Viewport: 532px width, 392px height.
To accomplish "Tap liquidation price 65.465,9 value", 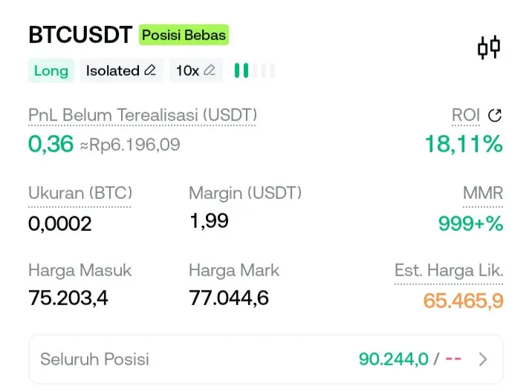I will (463, 301).
